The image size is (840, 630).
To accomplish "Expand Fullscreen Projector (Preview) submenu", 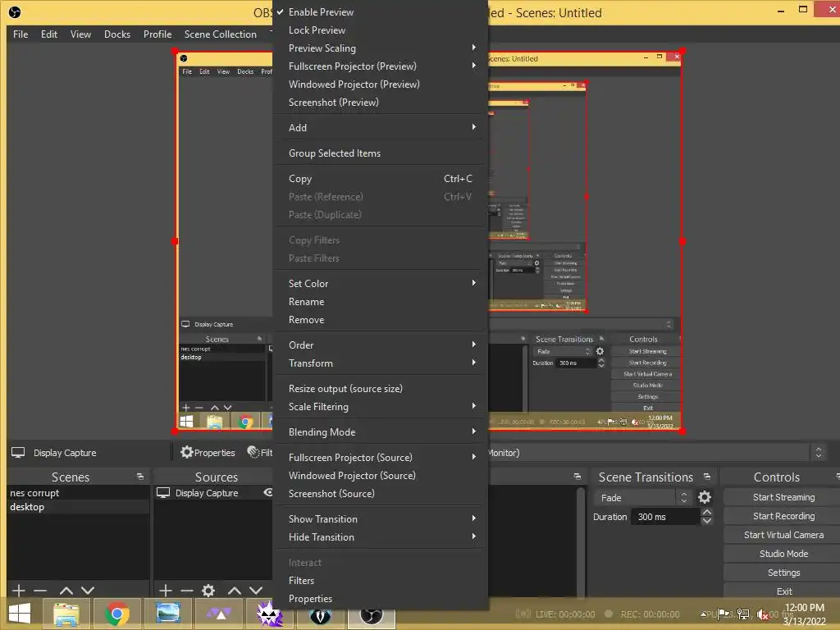I will pyautogui.click(x=381, y=66).
